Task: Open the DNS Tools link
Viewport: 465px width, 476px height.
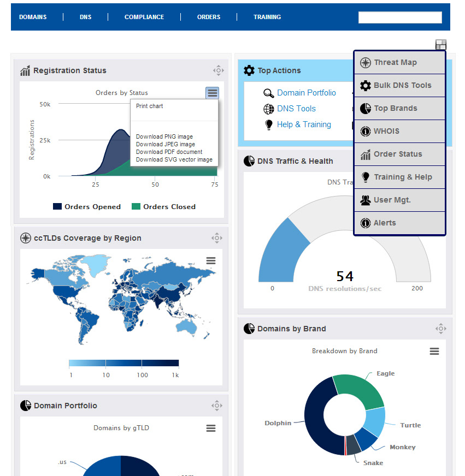Action: tap(296, 109)
